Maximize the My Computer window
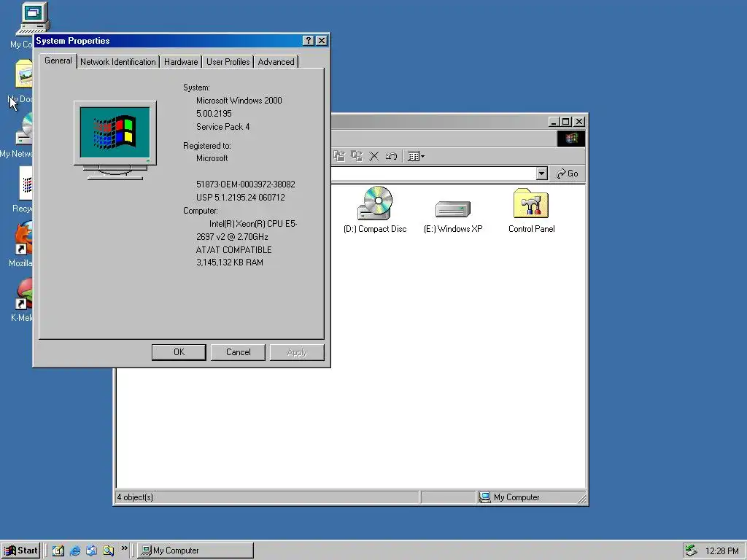 point(565,122)
